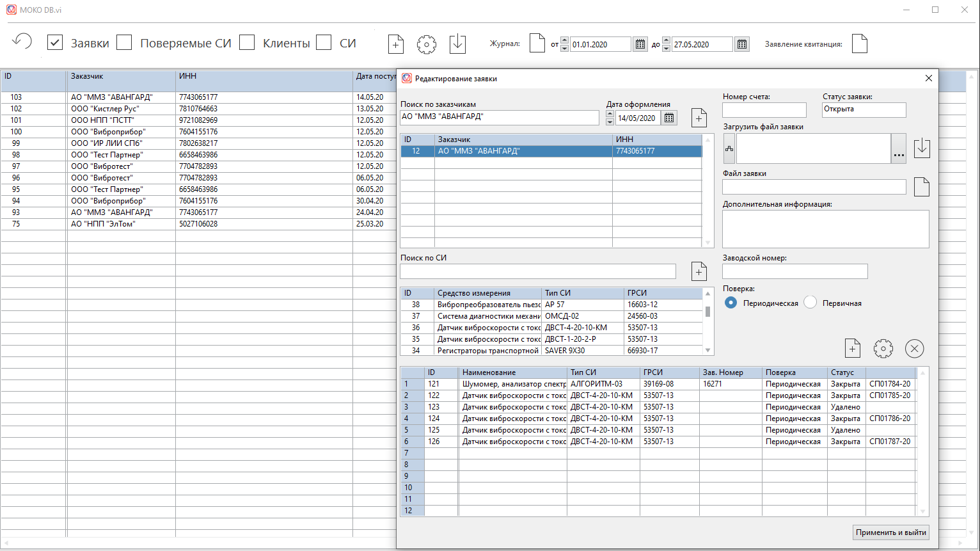Screen dimensions: 980x551
Task: Click the add new document icon in main toolbar
Action: click(x=396, y=44)
